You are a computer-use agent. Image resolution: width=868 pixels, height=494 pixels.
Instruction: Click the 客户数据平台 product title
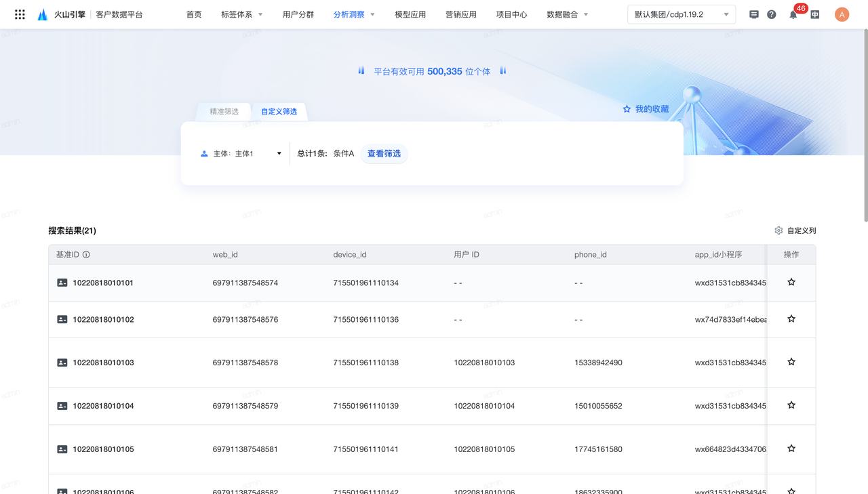[x=119, y=14]
